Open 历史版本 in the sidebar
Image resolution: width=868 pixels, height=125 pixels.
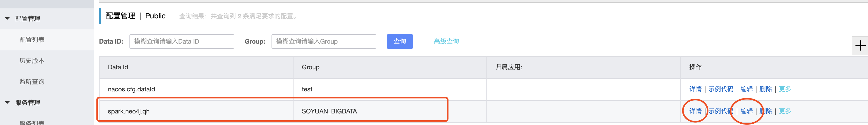(32, 60)
